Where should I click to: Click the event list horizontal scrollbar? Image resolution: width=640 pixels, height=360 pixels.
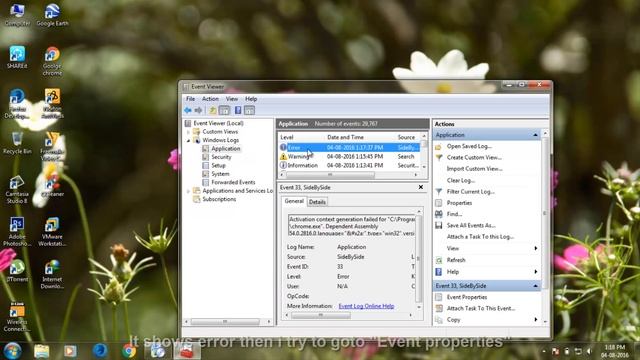pos(331,175)
